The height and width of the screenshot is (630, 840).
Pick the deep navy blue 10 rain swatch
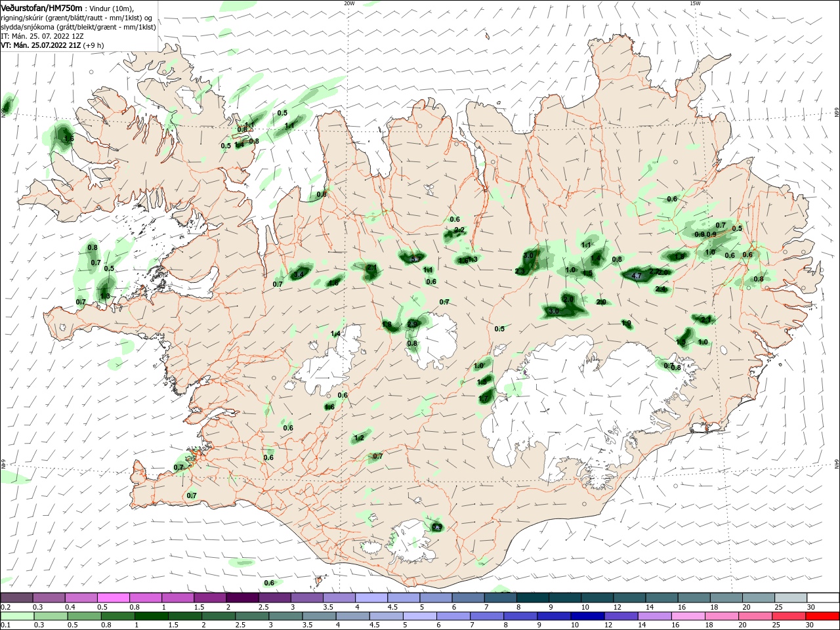pos(586,617)
